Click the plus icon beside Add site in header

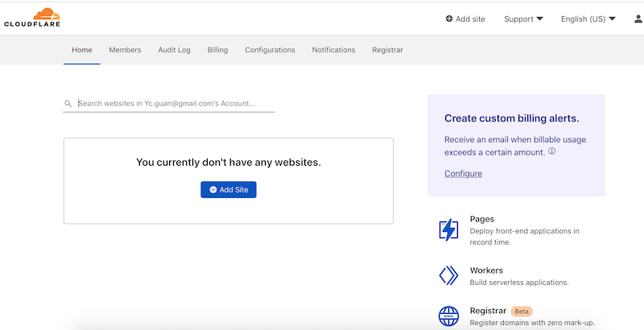click(449, 19)
